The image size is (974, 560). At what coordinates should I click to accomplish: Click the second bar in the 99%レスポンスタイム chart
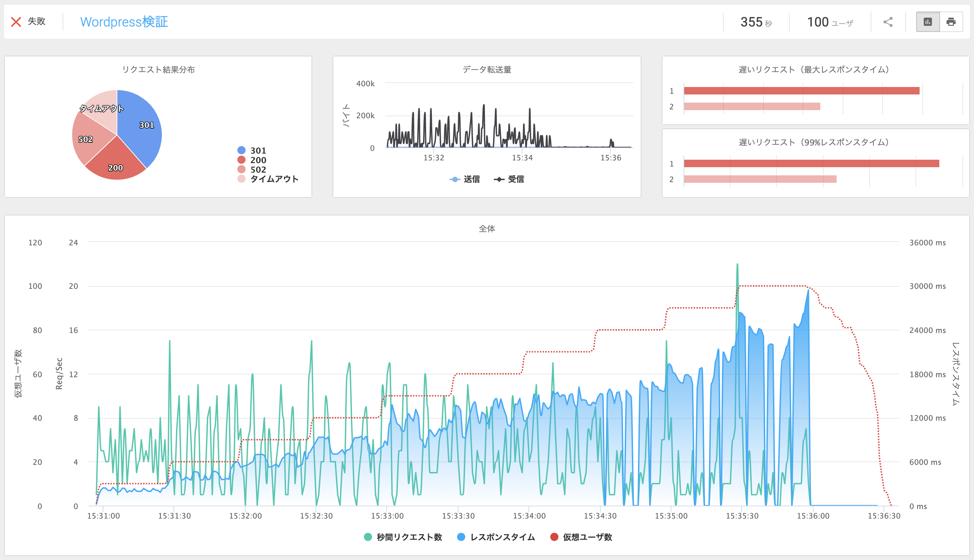[760, 179]
